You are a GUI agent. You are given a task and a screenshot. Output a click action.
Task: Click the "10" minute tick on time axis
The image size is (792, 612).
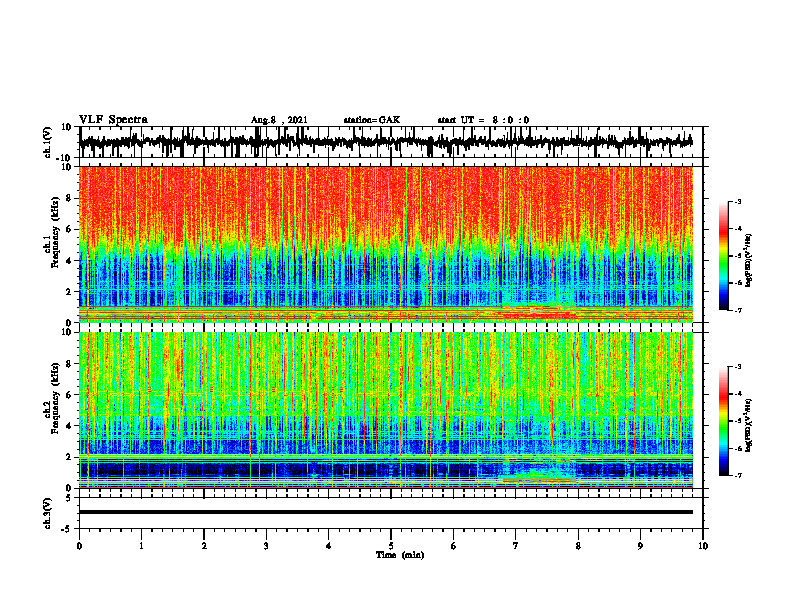click(x=703, y=546)
